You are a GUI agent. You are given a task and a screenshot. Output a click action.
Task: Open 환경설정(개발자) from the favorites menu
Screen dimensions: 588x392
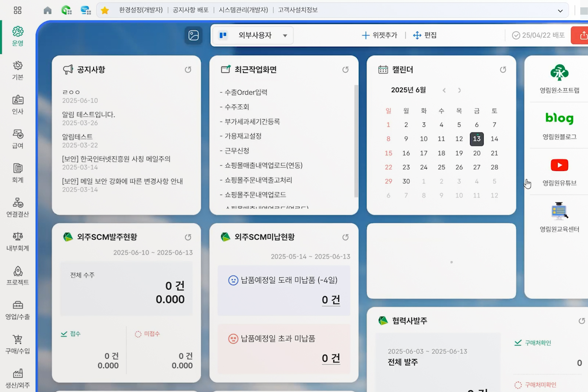(141, 10)
